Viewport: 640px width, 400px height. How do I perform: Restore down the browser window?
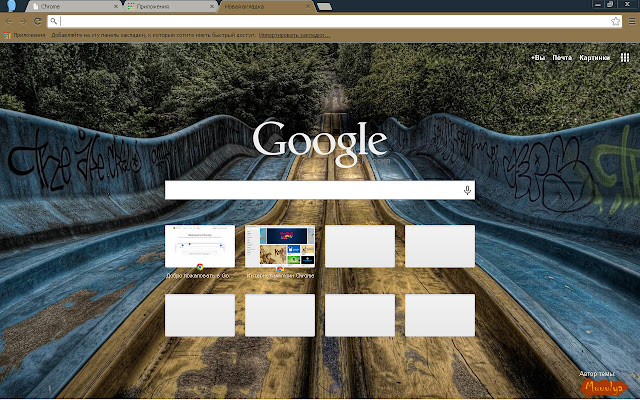click(611, 4)
